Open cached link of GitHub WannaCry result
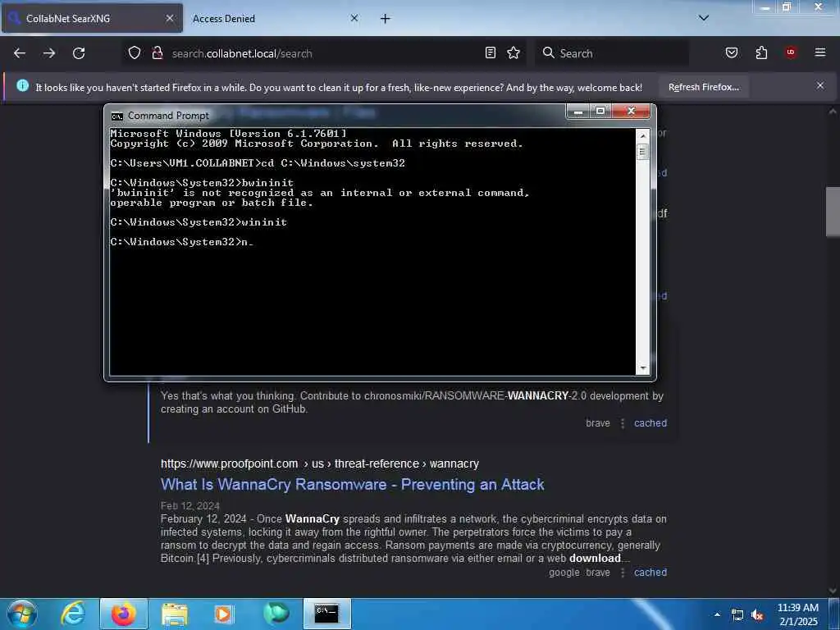 click(x=651, y=423)
